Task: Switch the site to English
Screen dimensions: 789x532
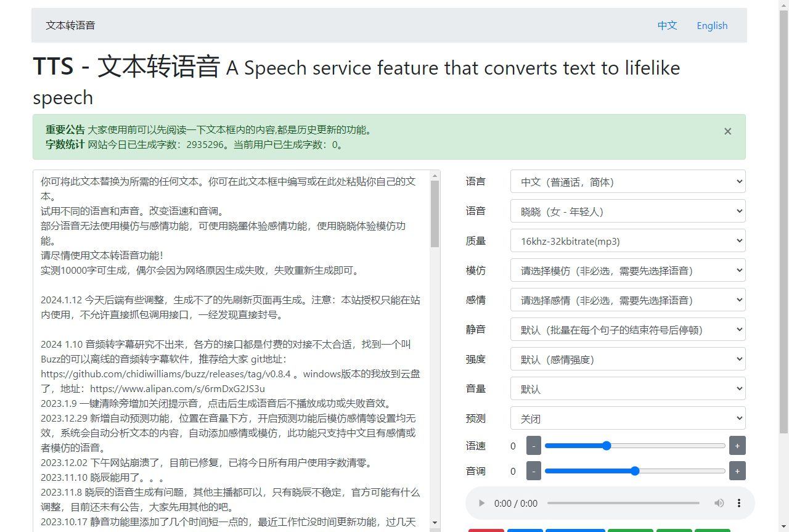Action: click(x=712, y=25)
